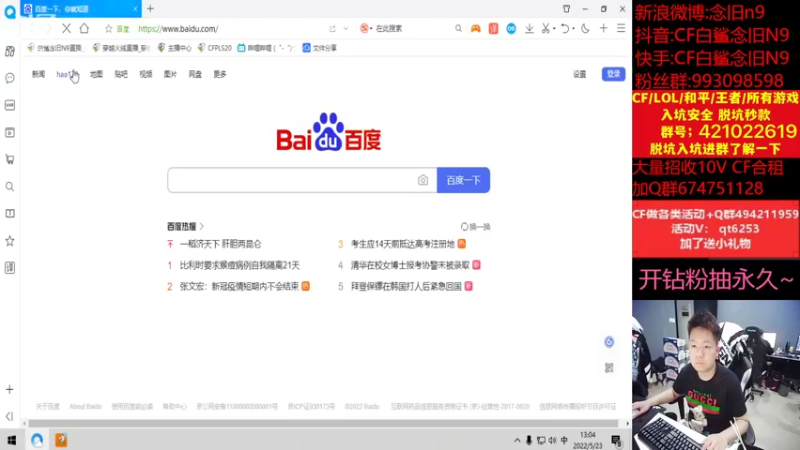Screen dimensions: 800x450
Task: Toggle night mode with the moon icon
Action: point(585,29)
